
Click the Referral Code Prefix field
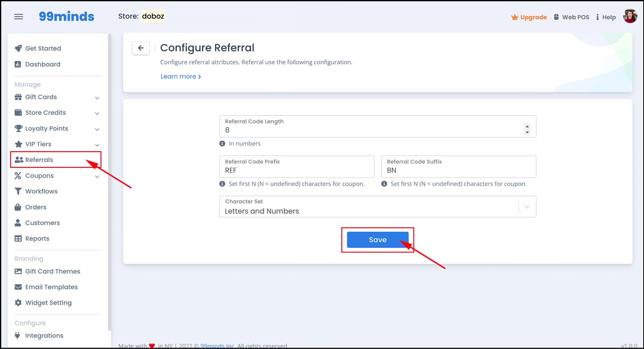[297, 166]
